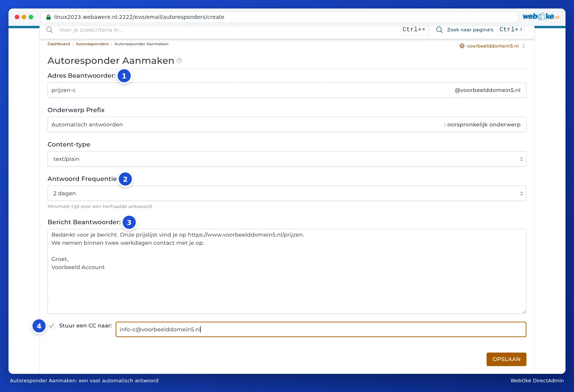Click ': oorspronkelijk onderwerp' suffix text
Image resolution: width=574 pixels, height=392 pixels.
coord(482,124)
